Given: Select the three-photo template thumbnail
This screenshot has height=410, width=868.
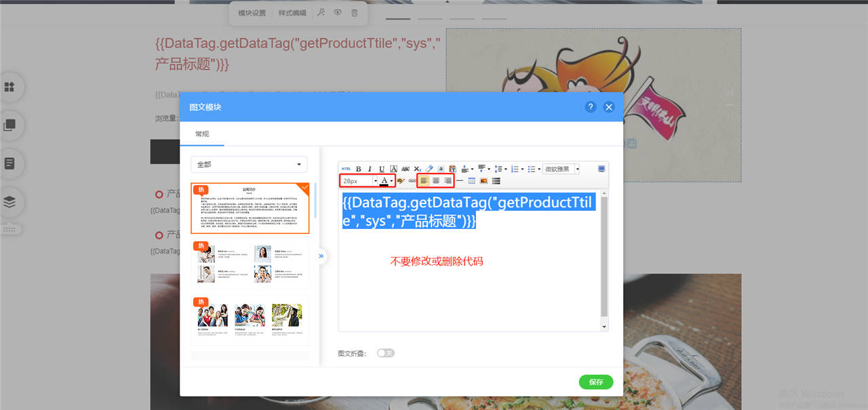Looking at the screenshot, I should [x=250, y=320].
